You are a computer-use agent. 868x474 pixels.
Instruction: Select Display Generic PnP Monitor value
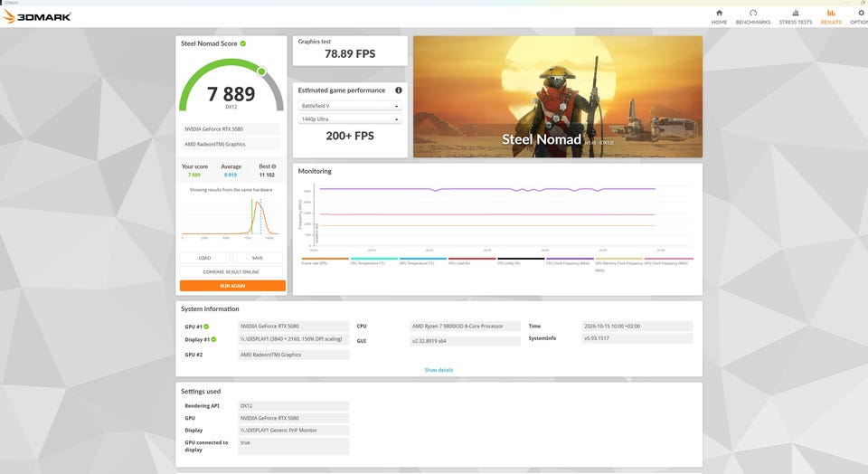(x=293, y=431)
